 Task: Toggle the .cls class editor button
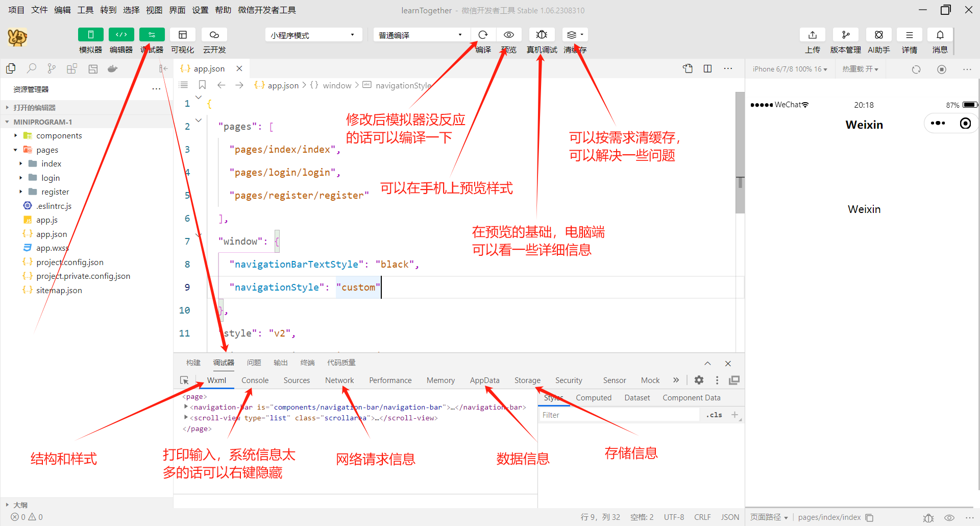(x=714, y=415)
